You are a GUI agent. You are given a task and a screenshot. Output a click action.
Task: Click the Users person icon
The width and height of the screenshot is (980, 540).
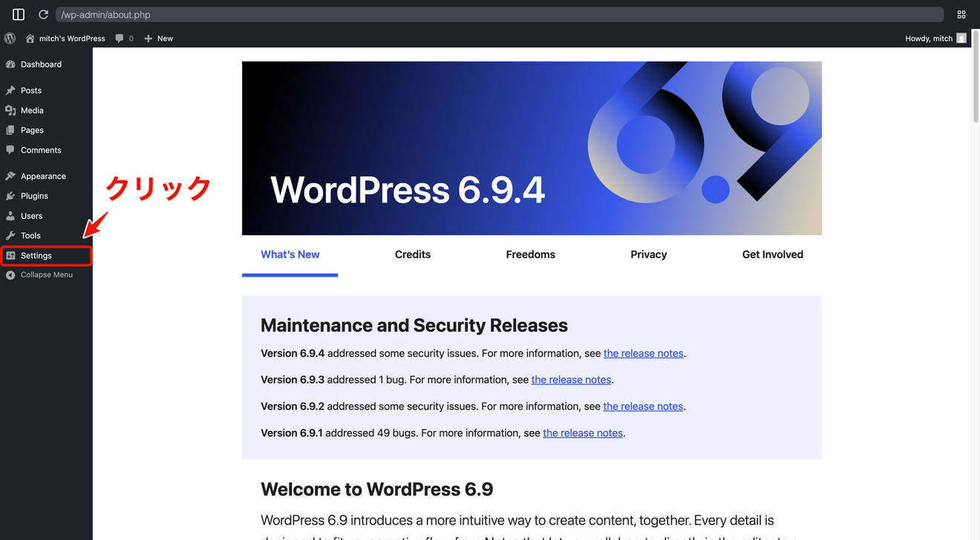point(10,216)
